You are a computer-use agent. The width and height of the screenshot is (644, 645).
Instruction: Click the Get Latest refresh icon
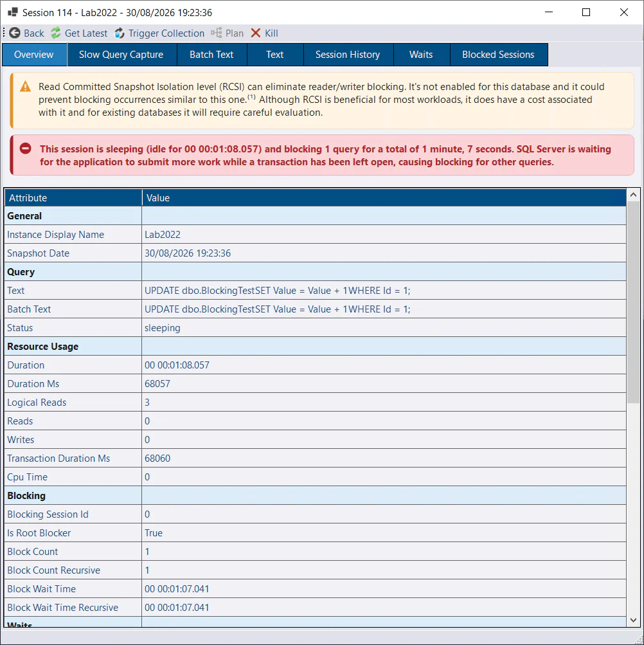(55, 33)
